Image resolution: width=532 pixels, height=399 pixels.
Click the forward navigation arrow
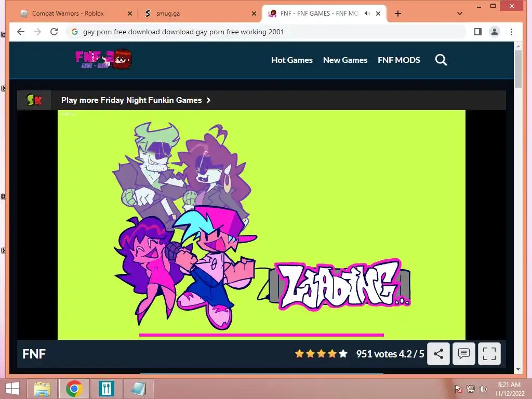(x=37, y=32)
